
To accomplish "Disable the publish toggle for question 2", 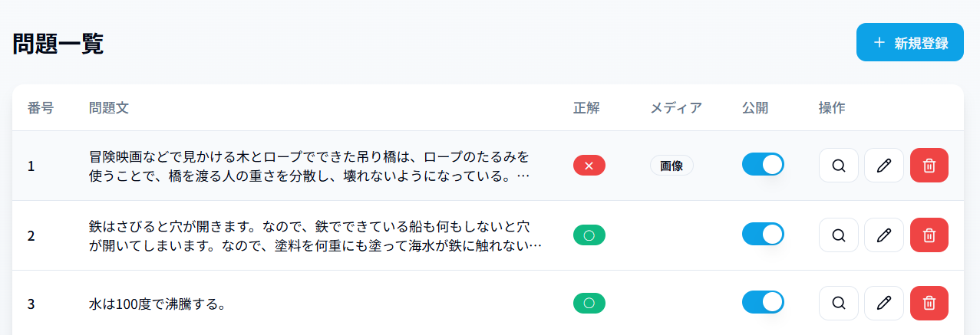I will click(x=763, y=235).
